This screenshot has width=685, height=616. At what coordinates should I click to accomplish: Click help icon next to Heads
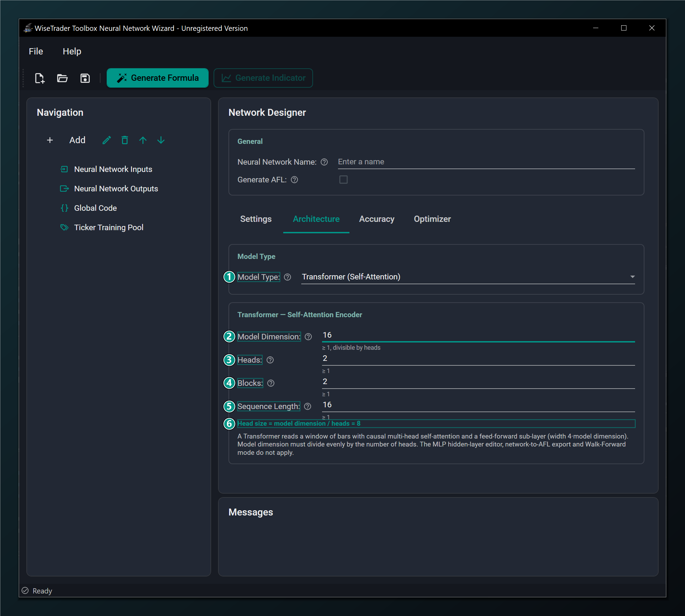pos(270,360)
